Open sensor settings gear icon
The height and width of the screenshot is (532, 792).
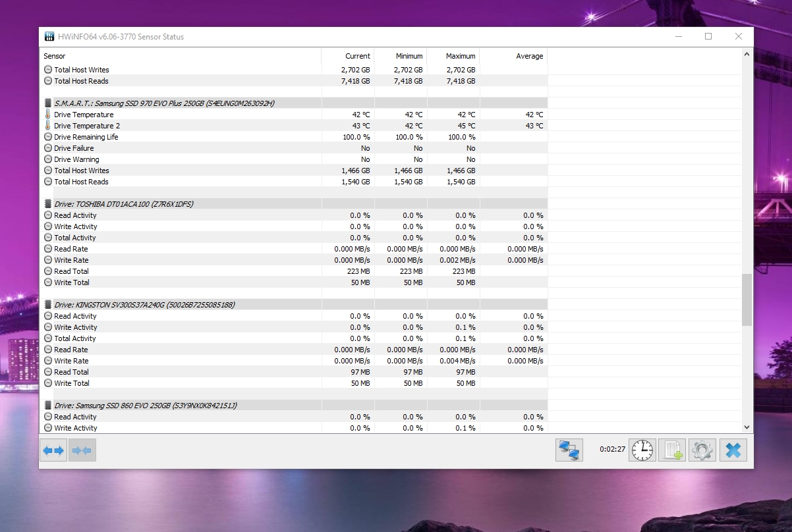coord(702,450)
